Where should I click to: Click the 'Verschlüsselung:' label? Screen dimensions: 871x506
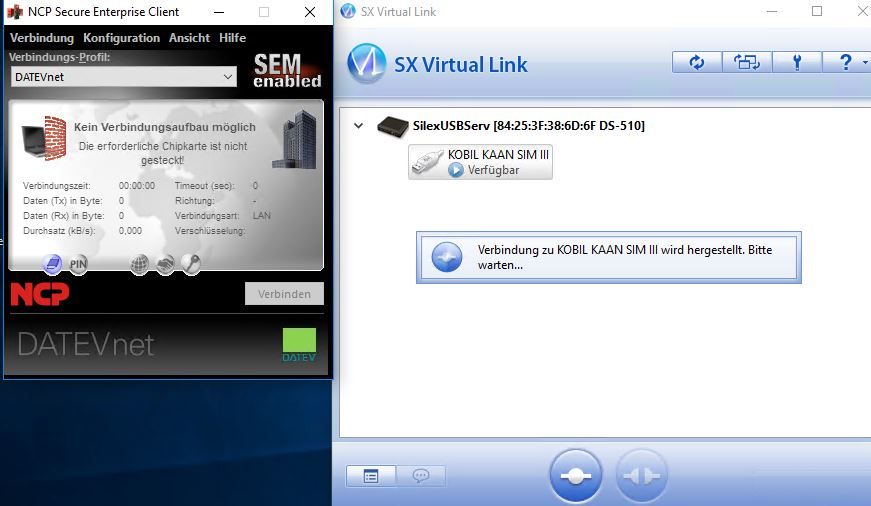click(209, 231)
